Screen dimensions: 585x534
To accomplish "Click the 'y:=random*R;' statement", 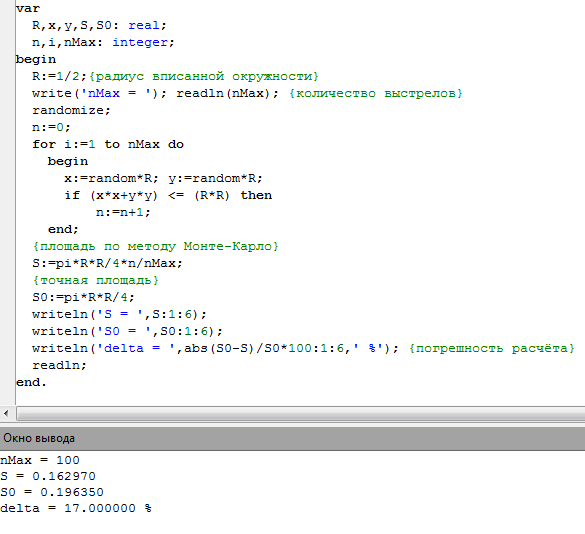I will [x=216, y=178].
